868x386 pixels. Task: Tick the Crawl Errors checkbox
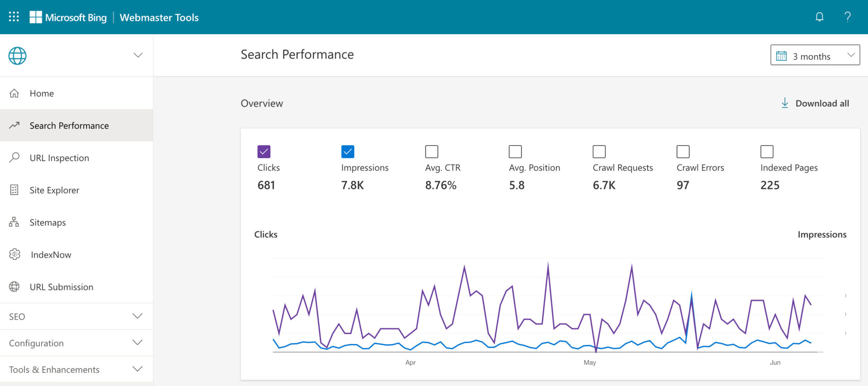(683, 151)
